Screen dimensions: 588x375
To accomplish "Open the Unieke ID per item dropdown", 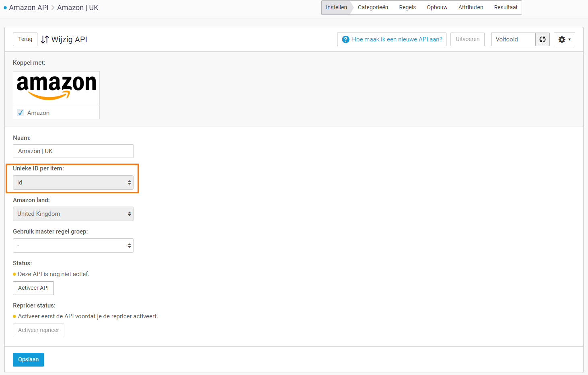I will (x=73, y=182).
